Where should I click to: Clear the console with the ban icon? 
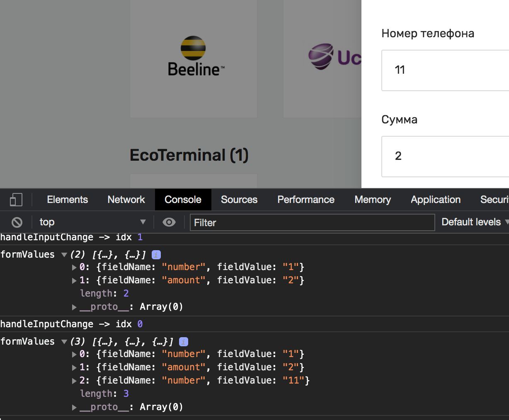17,222
